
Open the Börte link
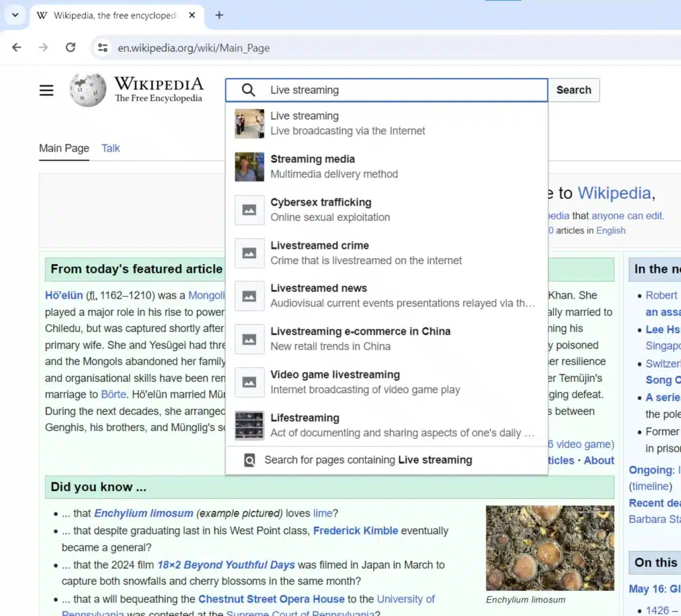pos(113,394)
